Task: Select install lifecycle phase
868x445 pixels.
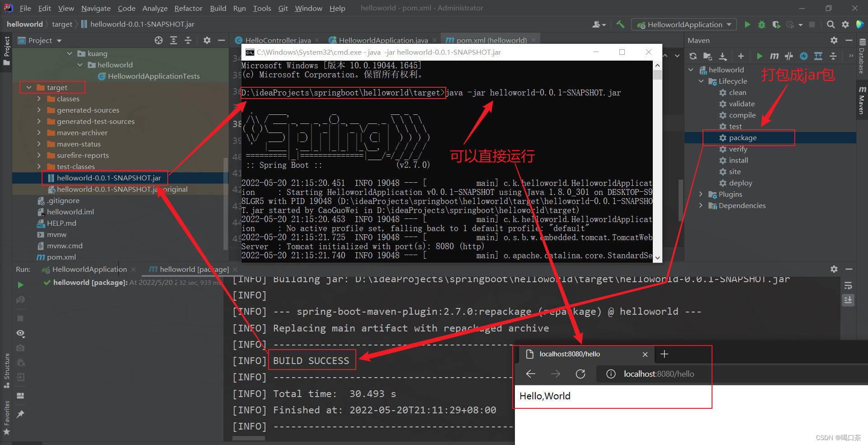Action: (738, 160)
